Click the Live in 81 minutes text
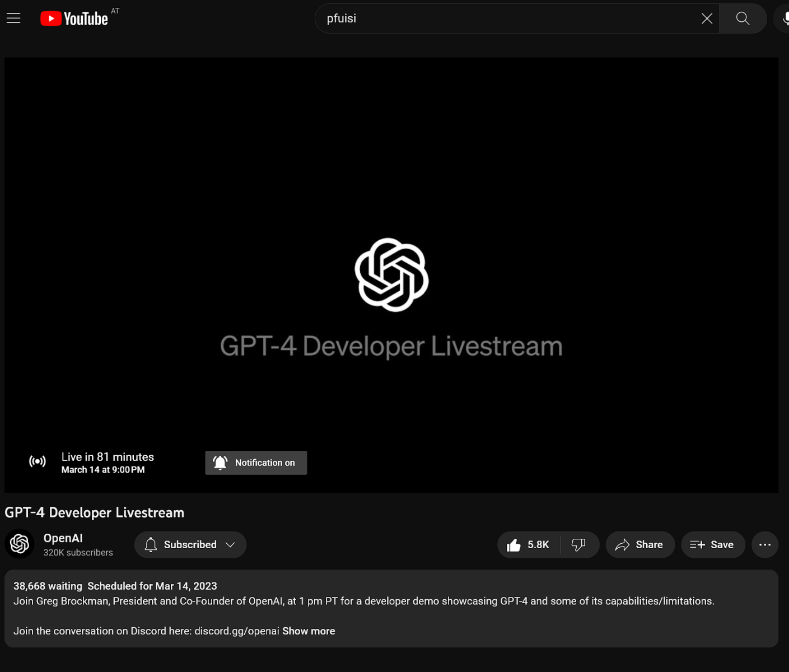Screen dimensions: 789x672 tap(108, 457)
